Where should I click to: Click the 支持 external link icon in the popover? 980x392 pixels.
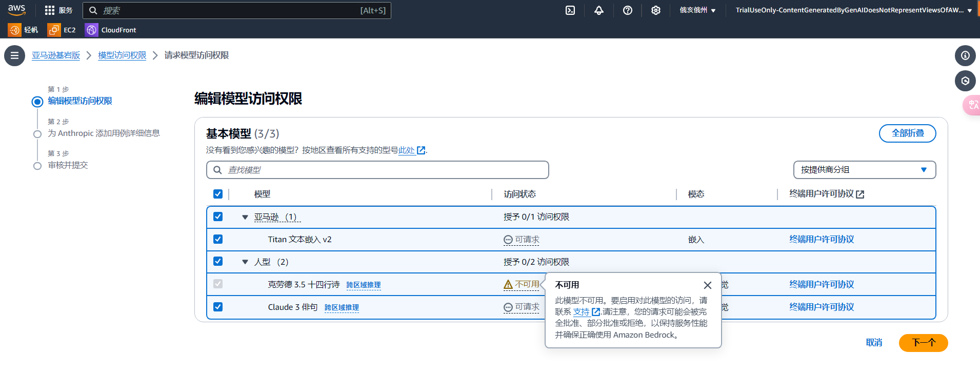pyautogui.click(x=595, y=312)
